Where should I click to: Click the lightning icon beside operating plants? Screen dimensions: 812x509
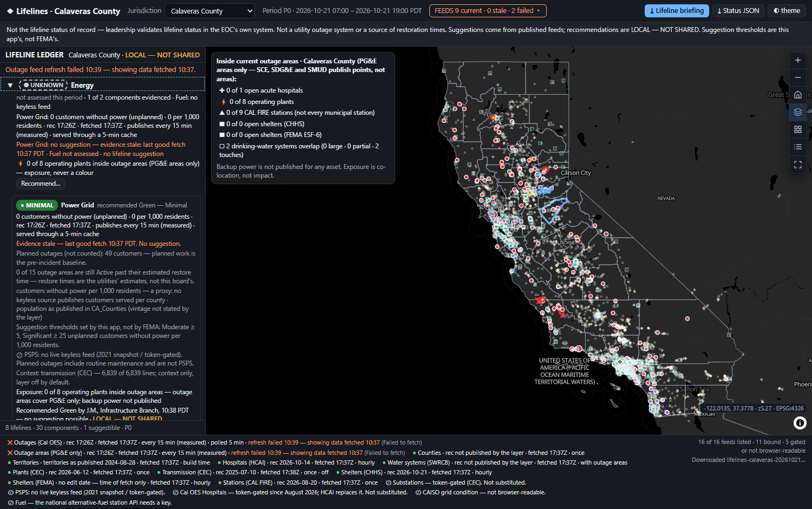(223, 102)
